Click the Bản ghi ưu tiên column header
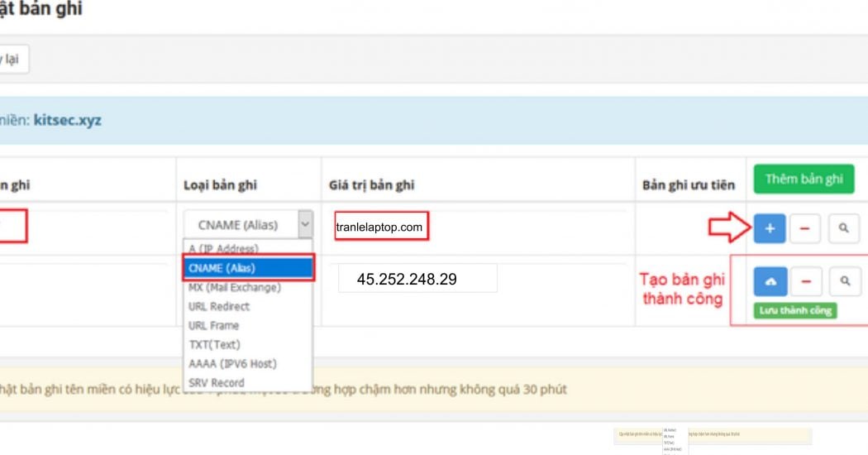Screen dimensions: 868x455 pyautogui.click(x=689, y=185)
